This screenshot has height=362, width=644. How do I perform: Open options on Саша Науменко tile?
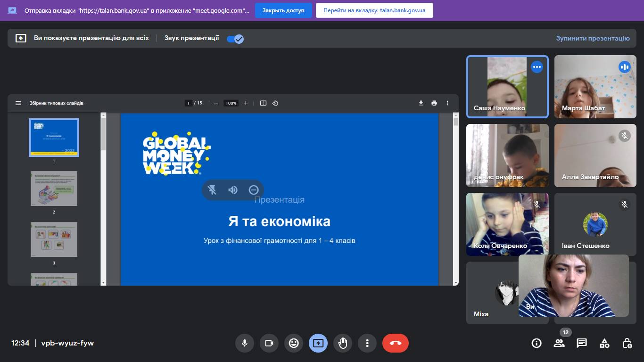(537, 67)
